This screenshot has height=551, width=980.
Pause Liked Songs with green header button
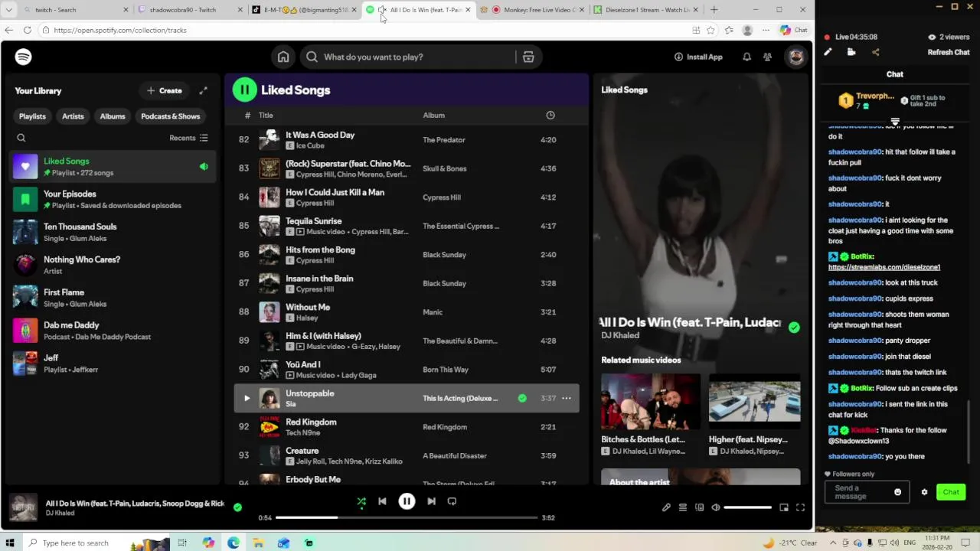click(245, 90)
